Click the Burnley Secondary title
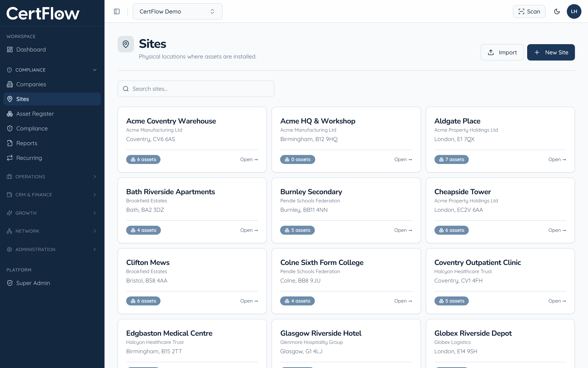 [311, 192]
